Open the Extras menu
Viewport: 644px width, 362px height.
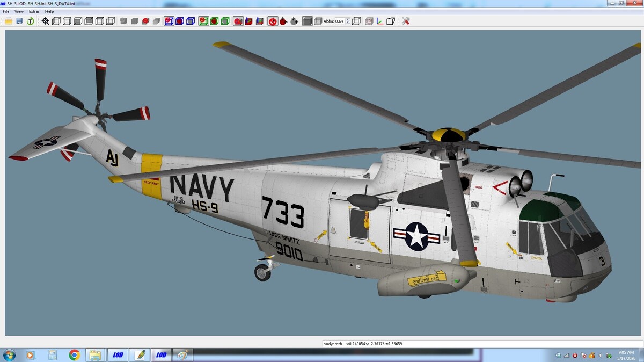[x=34, y=11]
